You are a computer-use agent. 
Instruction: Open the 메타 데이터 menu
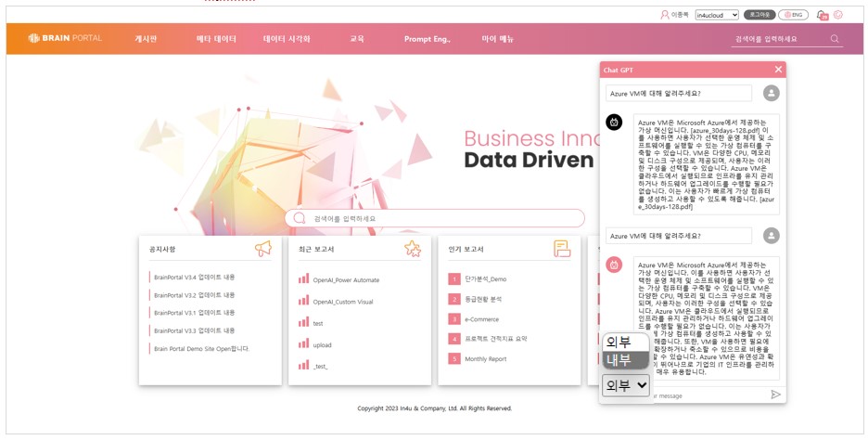point(216,39)
